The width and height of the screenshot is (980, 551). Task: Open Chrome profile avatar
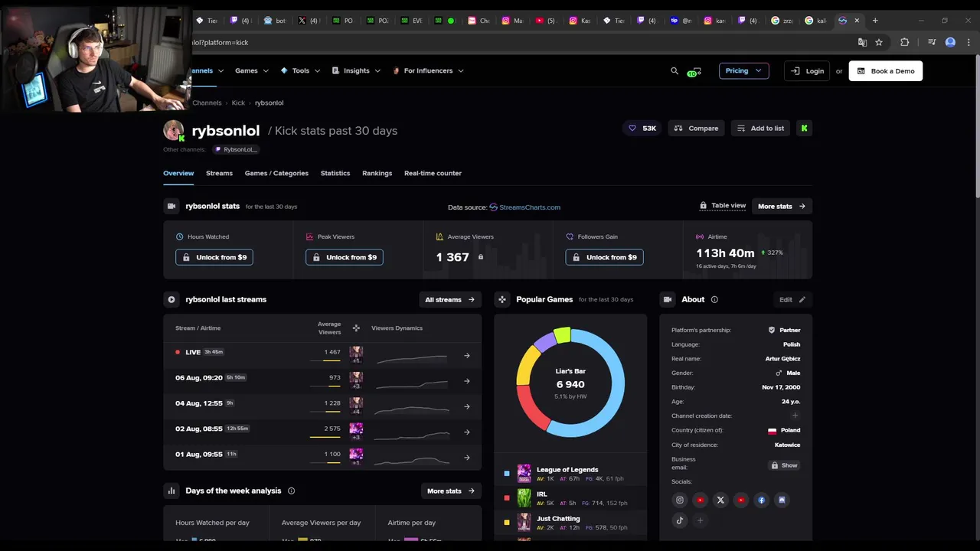click(950, 42)
